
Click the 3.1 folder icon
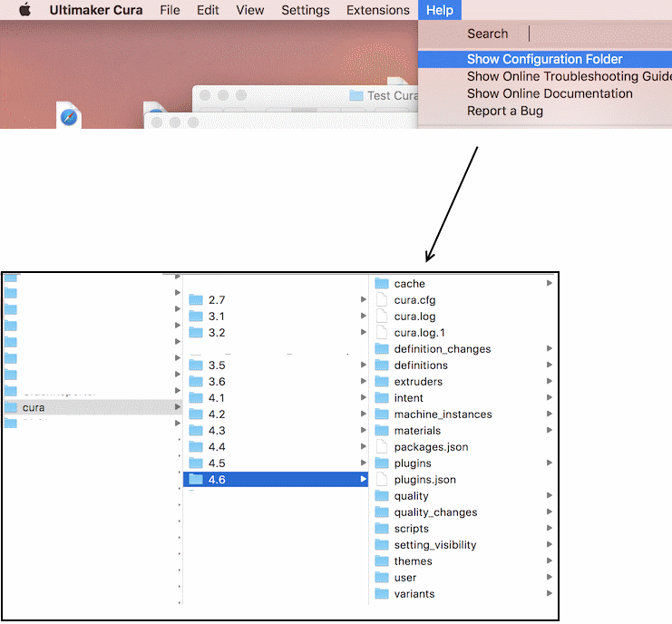coord(196,316)
